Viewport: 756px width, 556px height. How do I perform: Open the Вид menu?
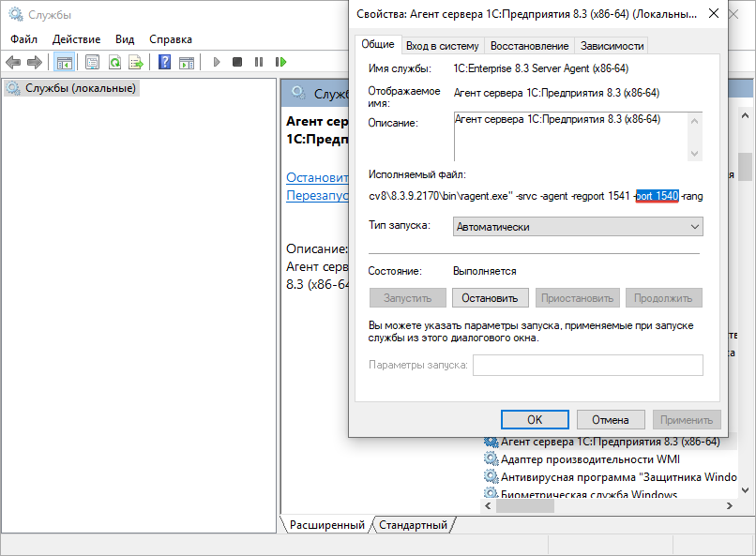click(125, 39)
